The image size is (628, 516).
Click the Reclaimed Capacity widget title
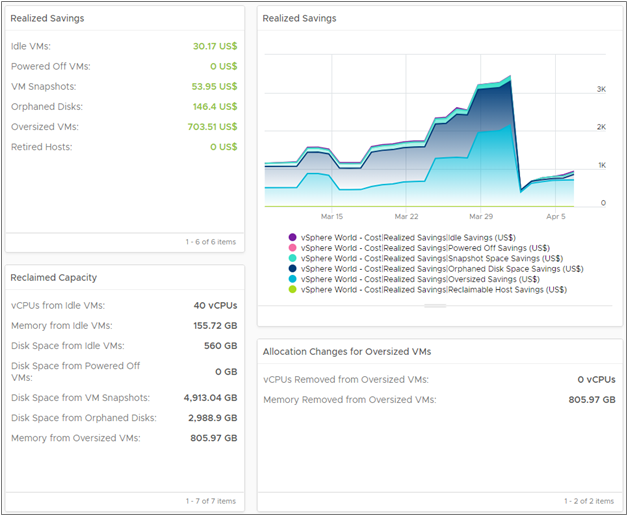click(52, 277)
